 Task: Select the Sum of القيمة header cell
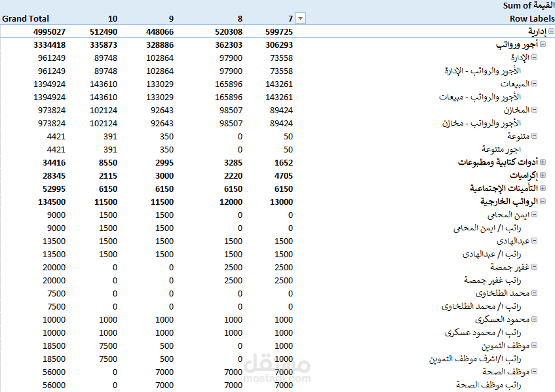[x=528, y=6]
